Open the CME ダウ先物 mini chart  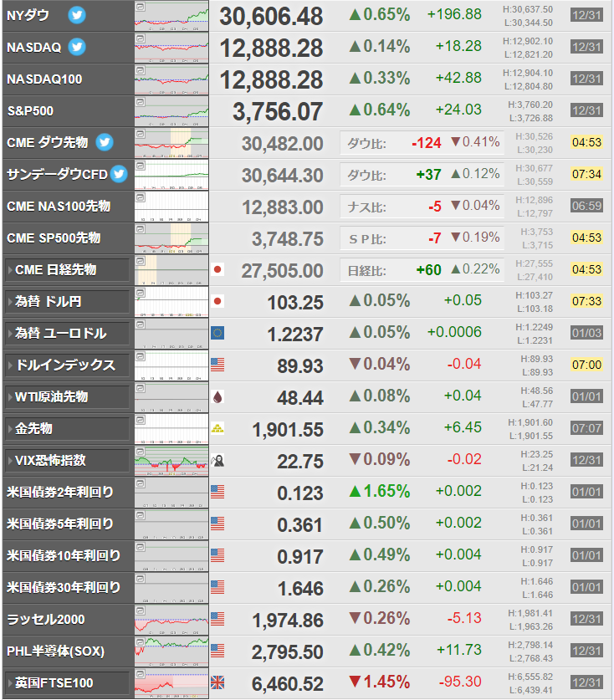pos(171,143)
